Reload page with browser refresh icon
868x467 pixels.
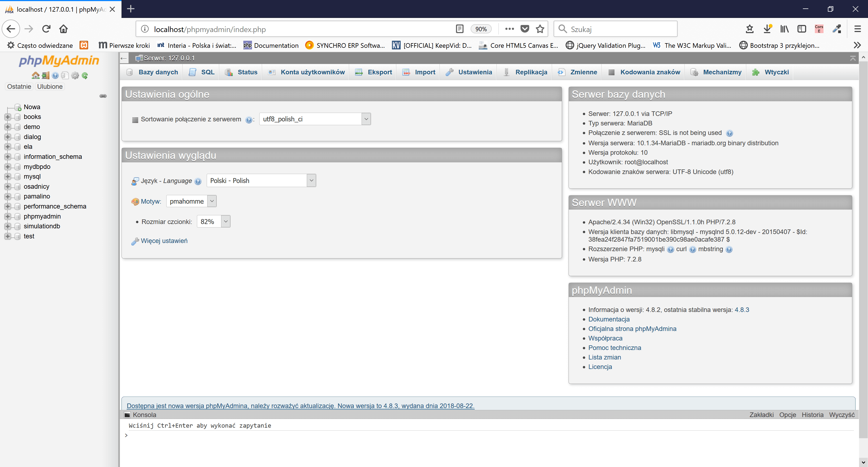coord(46,29)
